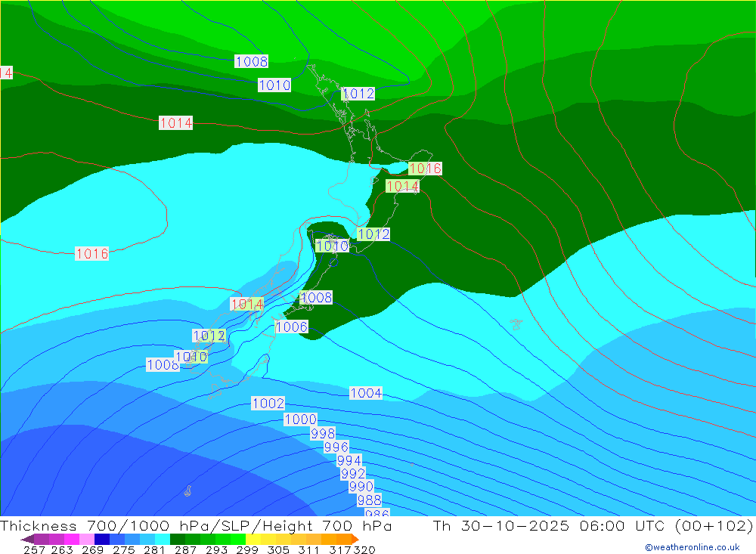Screen dimensions: 756x554
Task: Click the 1012 label over Fiordland
Action: point(209,336)
